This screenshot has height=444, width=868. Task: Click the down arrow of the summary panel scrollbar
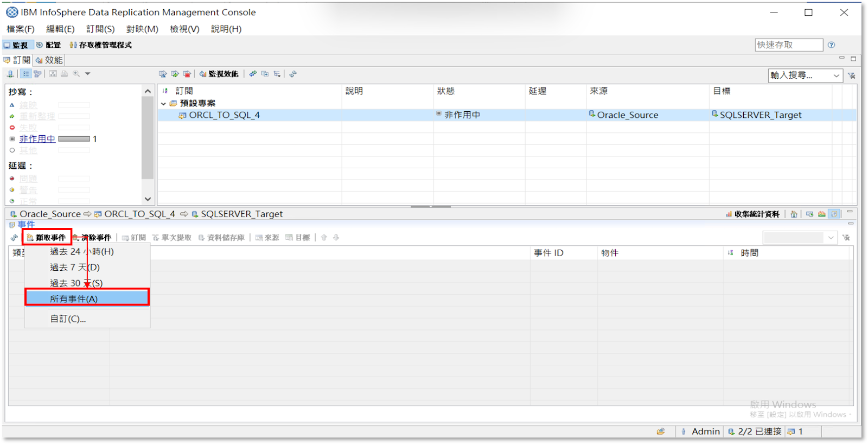148,199
